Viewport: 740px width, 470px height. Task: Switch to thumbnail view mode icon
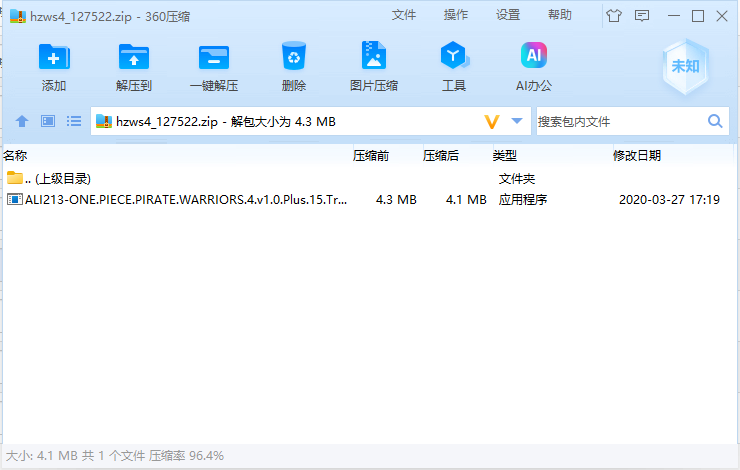coord(48,121)
